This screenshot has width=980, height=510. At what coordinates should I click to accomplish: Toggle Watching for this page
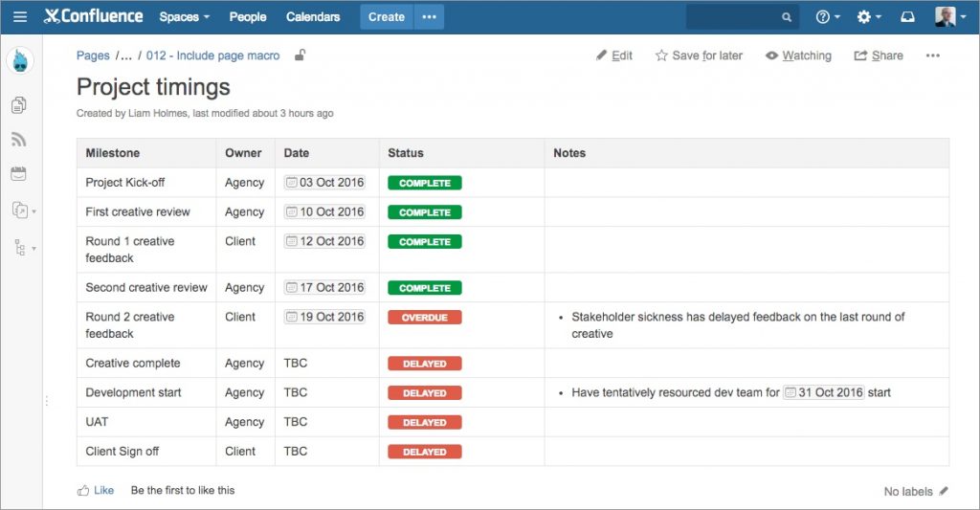click(x=798, y=55)
